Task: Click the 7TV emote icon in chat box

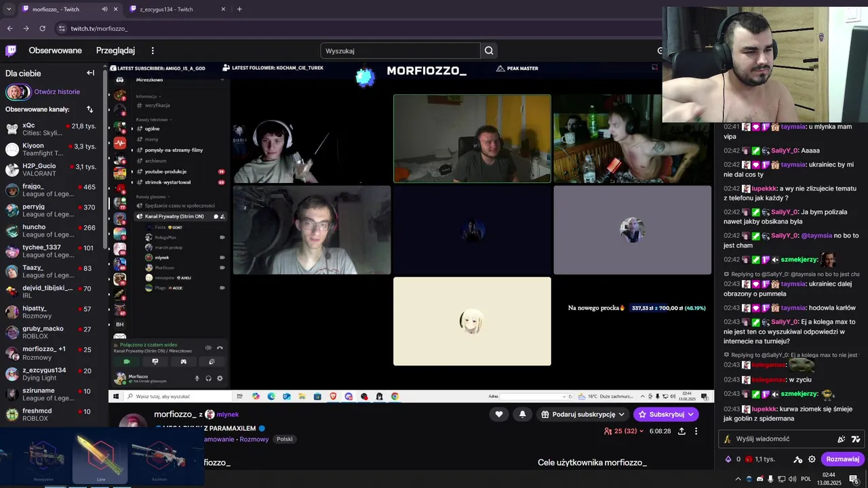Action: 856,439
